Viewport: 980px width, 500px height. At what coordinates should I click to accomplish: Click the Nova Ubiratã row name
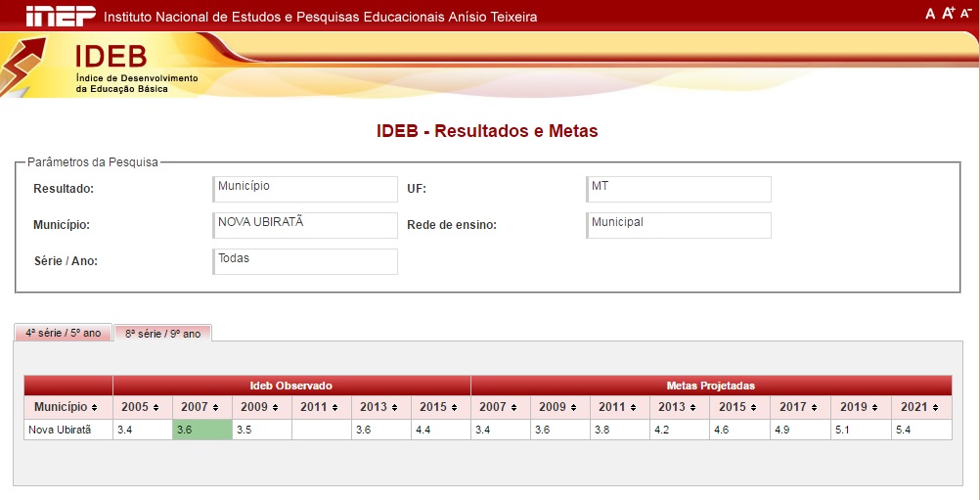(68, 430)
